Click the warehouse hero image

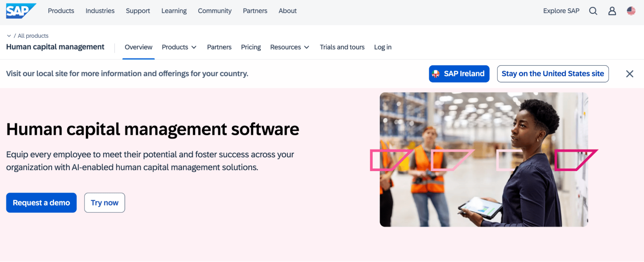pos(484,160)
